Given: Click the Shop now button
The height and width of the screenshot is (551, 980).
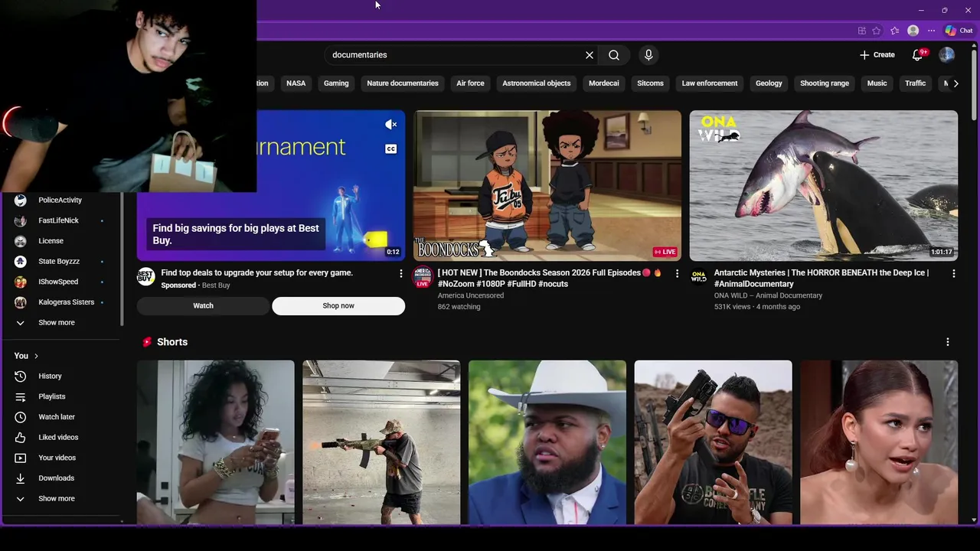Looking at the screenshot, I should [338, 306].
